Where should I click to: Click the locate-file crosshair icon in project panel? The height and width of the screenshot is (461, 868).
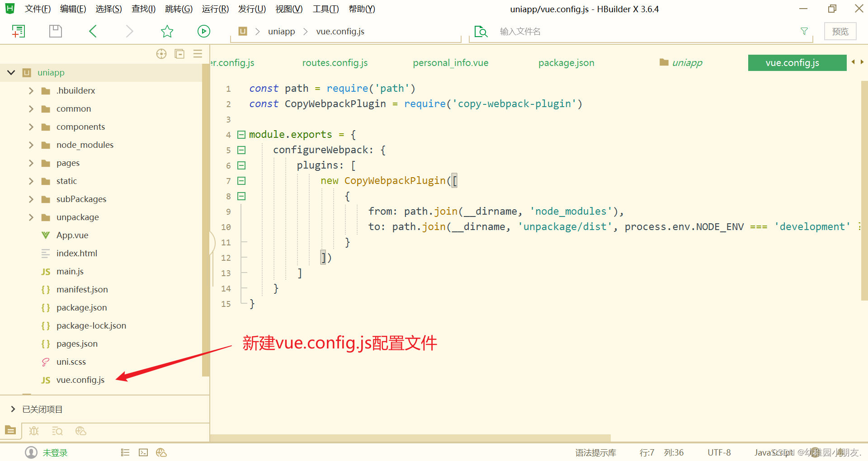pos(161,53)
